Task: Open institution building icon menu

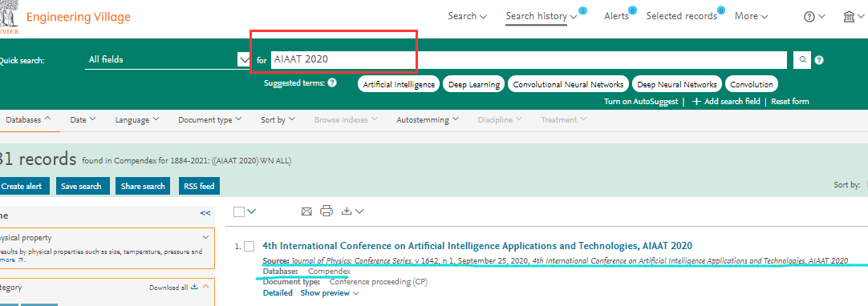Action: pyautogui.click(x=853, y=17)
